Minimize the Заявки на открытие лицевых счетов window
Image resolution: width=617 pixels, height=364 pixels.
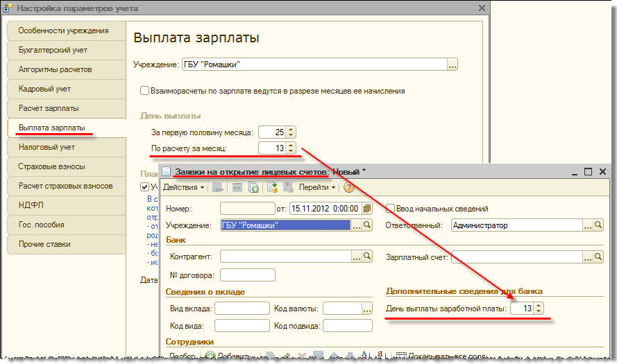[x=575, y=173]
